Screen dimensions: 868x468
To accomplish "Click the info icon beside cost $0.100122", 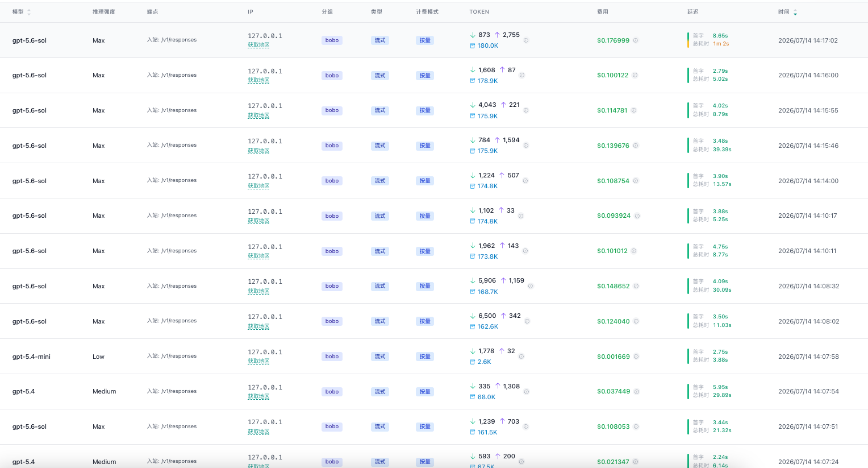I will [635, 75].
